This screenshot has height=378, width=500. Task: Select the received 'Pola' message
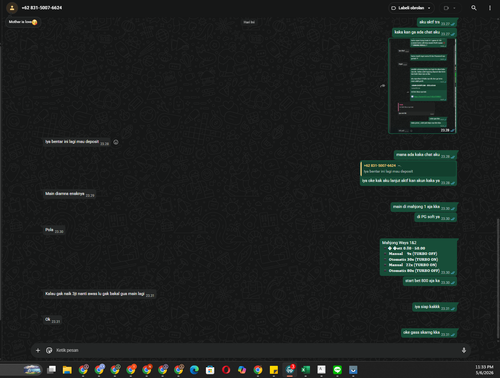(54, 230)
